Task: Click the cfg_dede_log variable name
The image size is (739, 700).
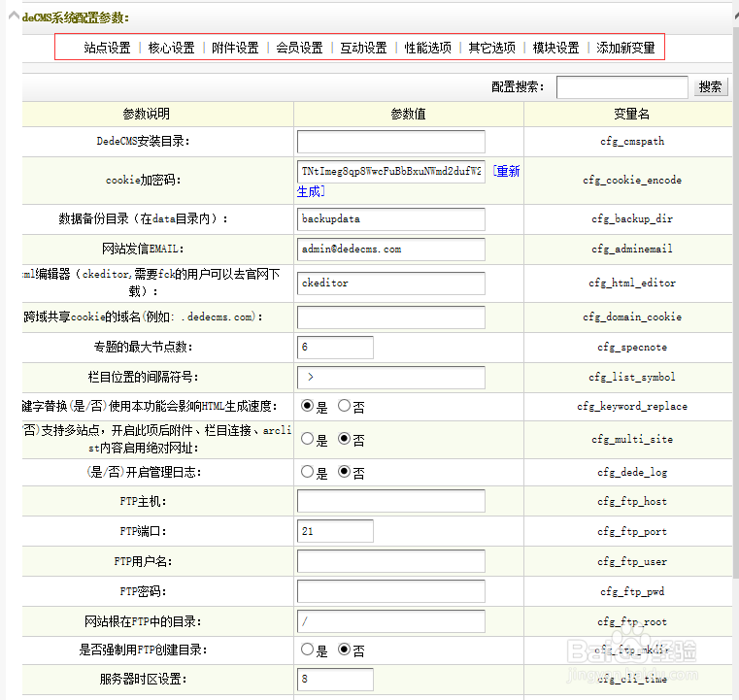Action: point(632,472)
